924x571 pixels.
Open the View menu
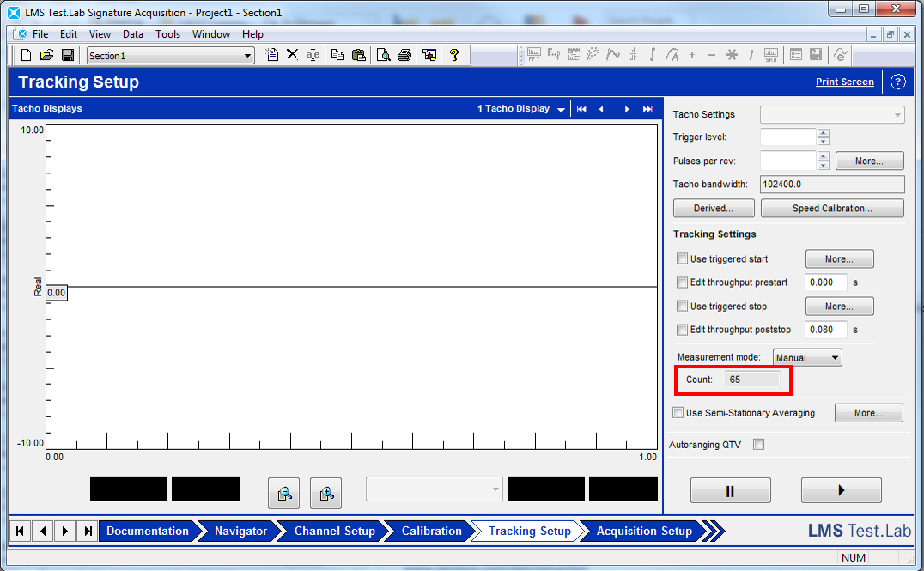click(100, 34)
